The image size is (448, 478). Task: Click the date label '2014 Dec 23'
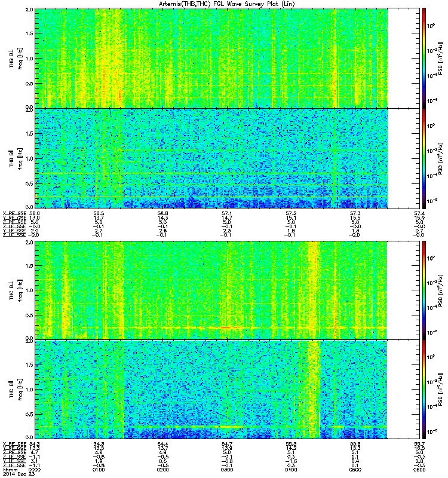coord(19,474)
